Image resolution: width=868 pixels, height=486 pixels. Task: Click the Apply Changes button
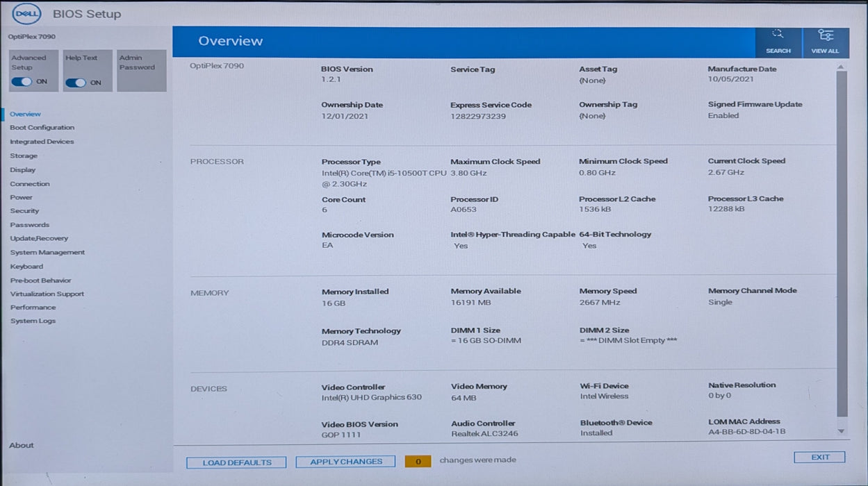pos(345,462)
